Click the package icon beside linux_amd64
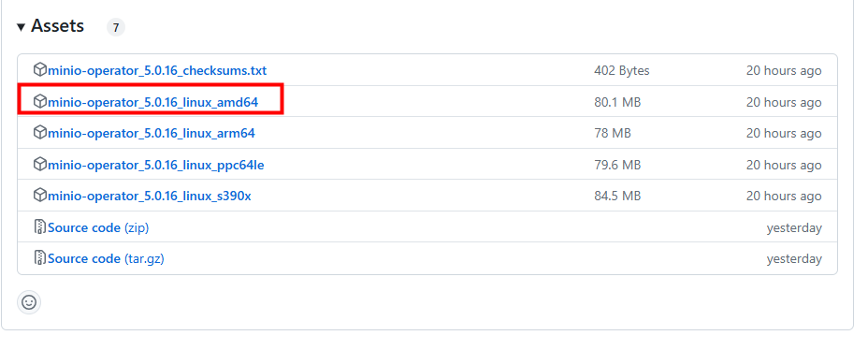Image resolution: width=868 pixels, height=350 pixels. coord(40,102)
